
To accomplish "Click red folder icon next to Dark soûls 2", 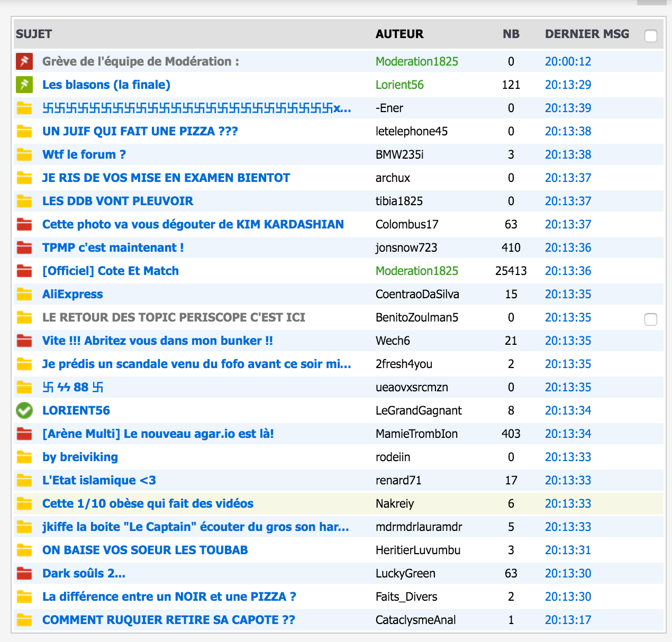I will [x=24, y=573].
